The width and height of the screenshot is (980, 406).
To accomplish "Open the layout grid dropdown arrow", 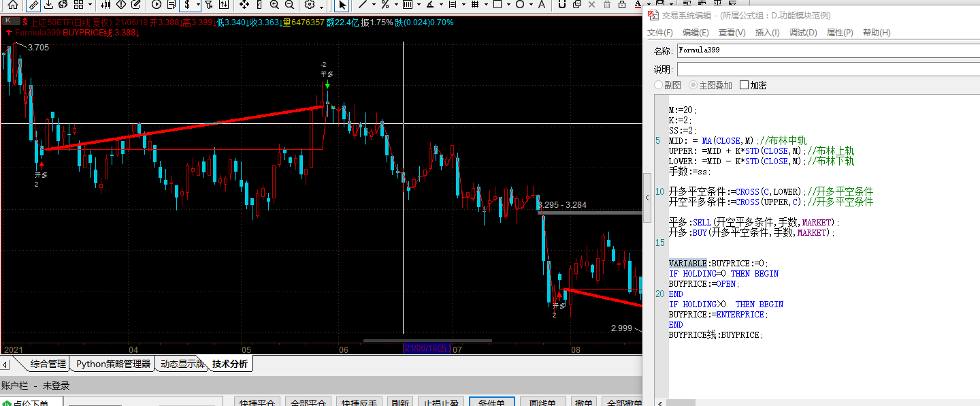I will (90, 5).
